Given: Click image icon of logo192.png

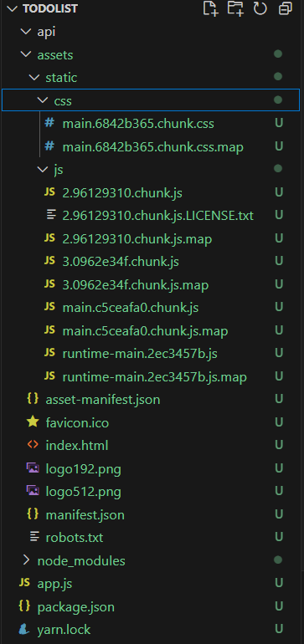Looking at the screenshot, I should 33,468.
